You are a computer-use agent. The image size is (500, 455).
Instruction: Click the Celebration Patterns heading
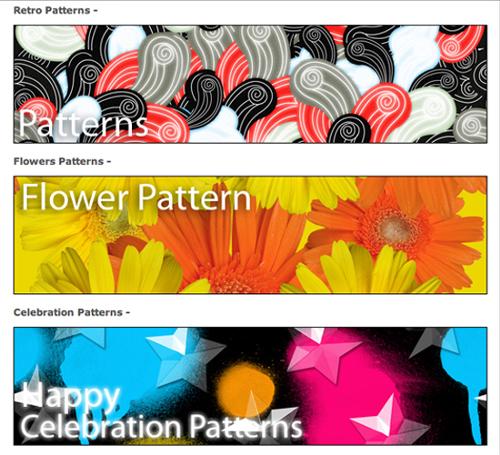point(71,312)
